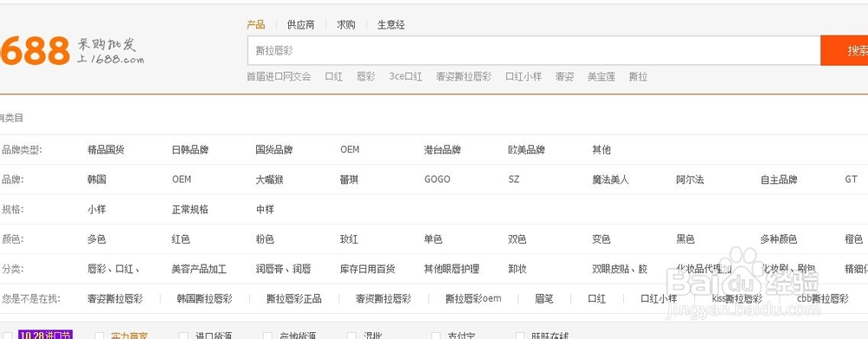Search the suggestion 撕拉唇彩oem
Viewport: 868px width, 339px height.
point(473,298)
